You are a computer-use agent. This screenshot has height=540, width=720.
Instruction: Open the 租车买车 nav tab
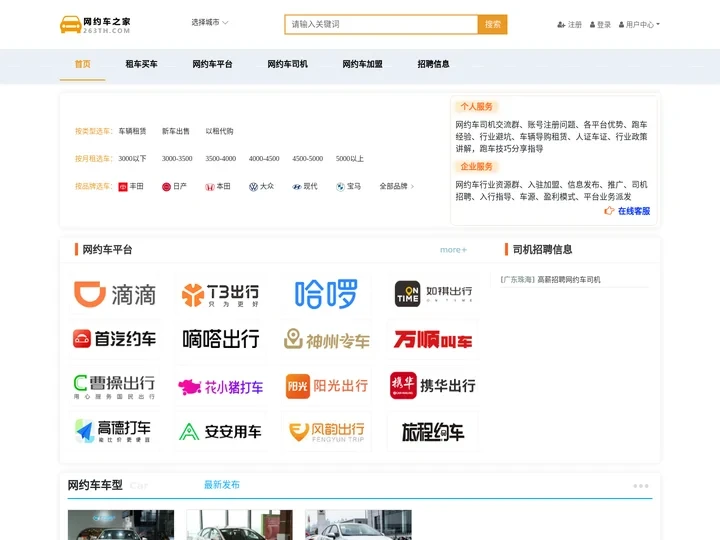(141, 64)
